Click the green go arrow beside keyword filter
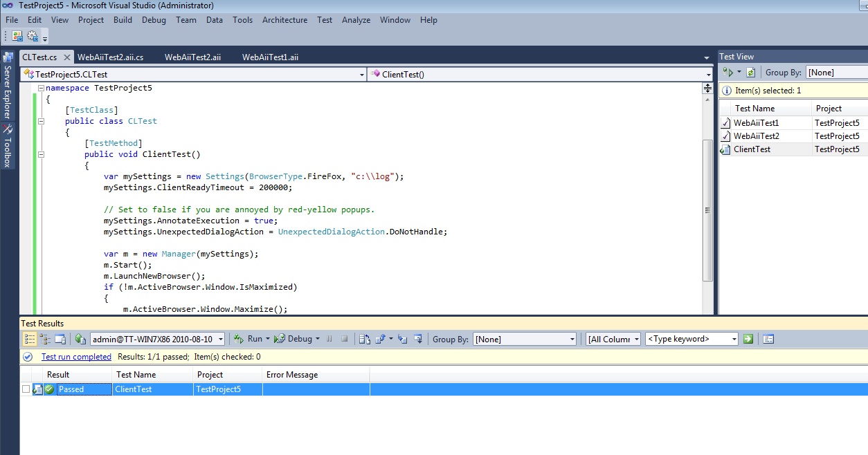The height and width of the screenshot is (455, 868). pos(748,339)
